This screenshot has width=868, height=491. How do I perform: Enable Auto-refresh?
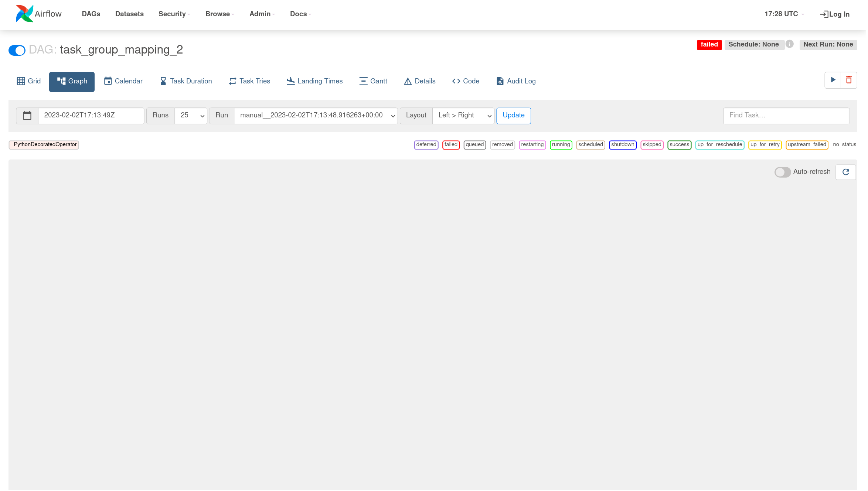(x=782, y=172)
